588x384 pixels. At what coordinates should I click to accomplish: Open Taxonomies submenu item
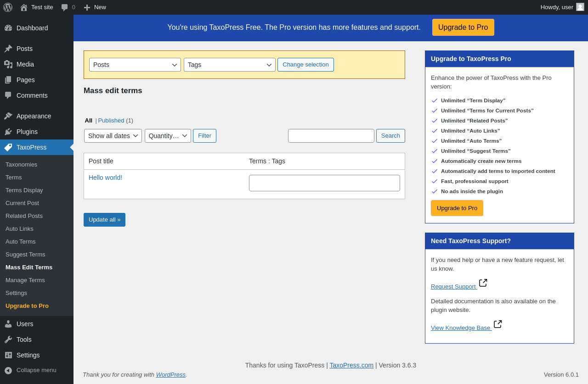click(x=22, y=164)
